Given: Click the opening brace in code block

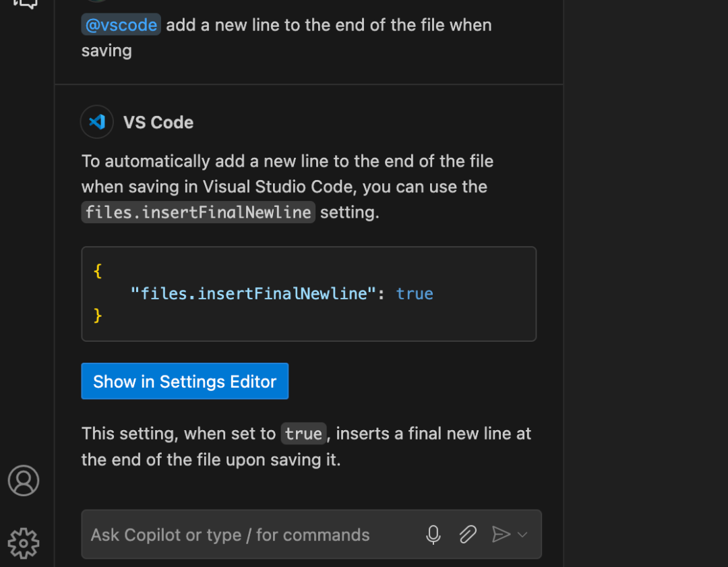Looking at the screenshot, I should pyautogui.click(x=98, y=272).
